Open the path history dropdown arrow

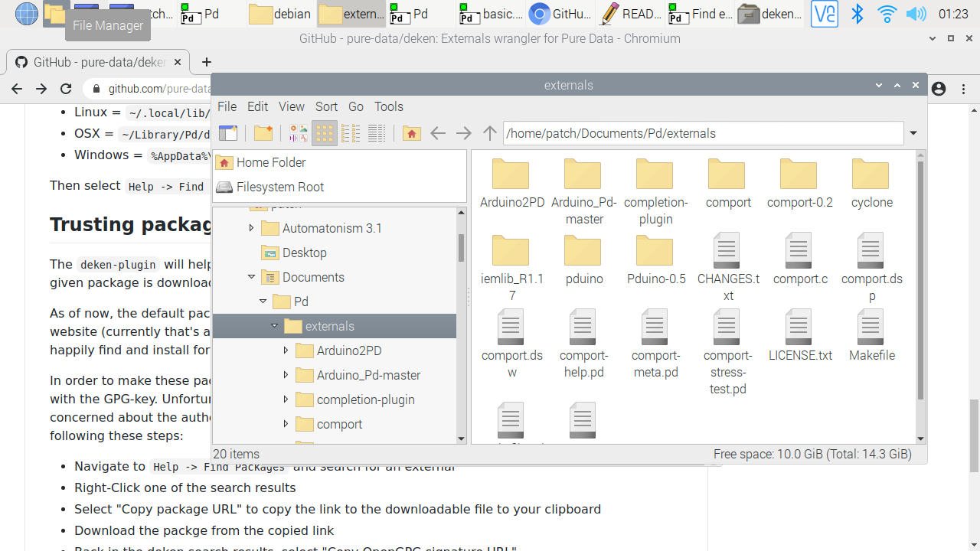click(x=913, y=133)
